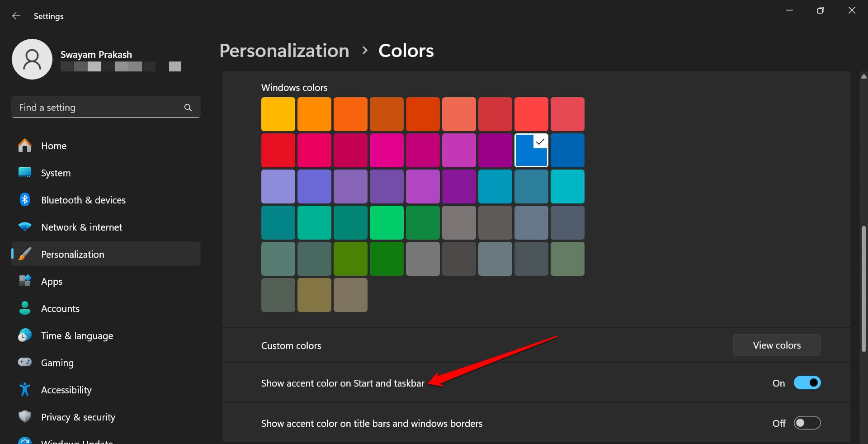Click the Apps icon in sidebar

25,281
